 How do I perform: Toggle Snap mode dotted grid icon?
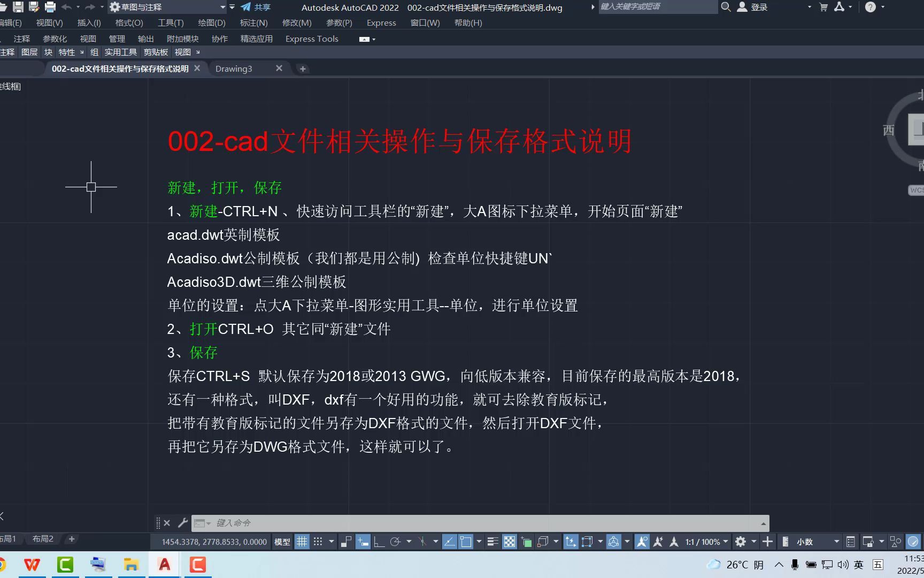point(318,542)
